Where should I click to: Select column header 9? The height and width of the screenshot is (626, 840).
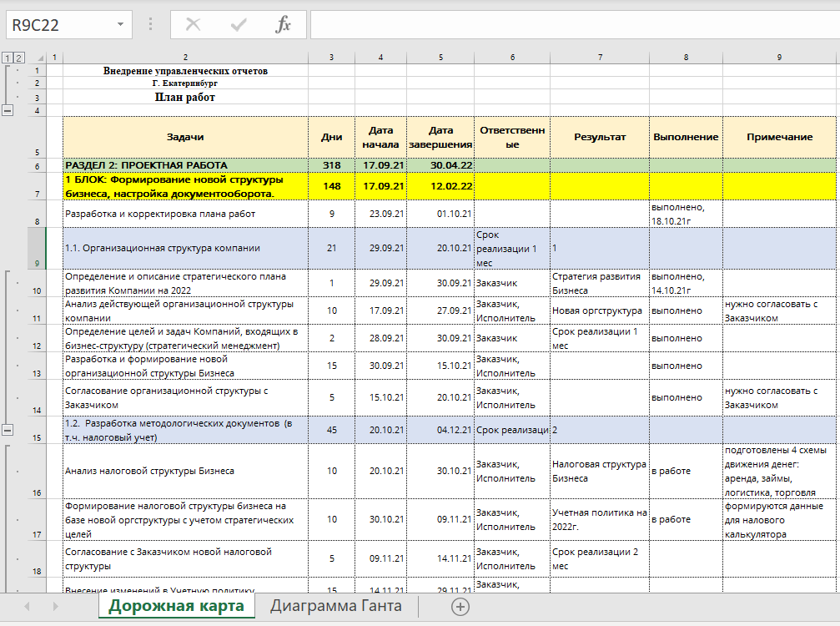click(779, 58)
